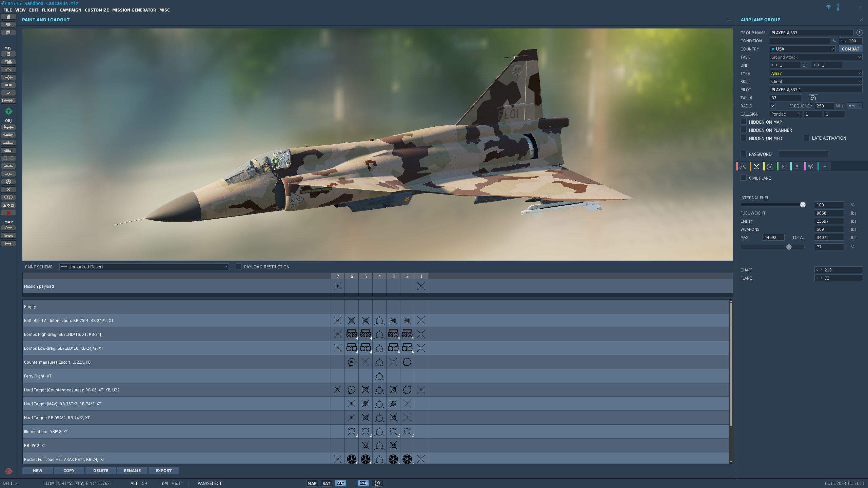The image size is (868, 488).
Task: Select the add helicopter group icon
Action: [8, 135]
